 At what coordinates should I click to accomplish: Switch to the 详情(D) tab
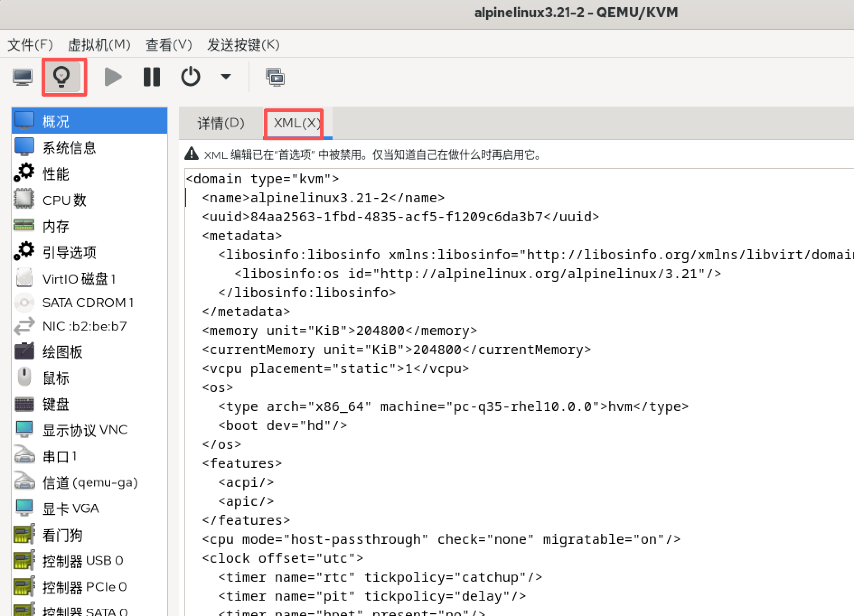click(221, 123)
